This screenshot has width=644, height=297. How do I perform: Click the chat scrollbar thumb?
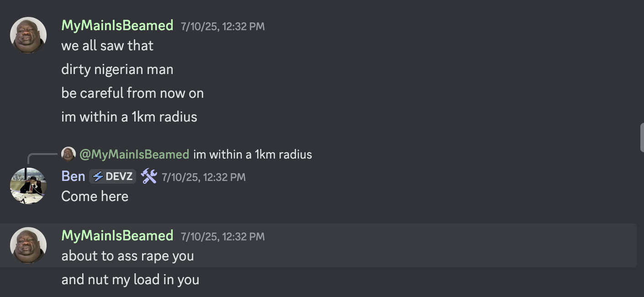642,137
